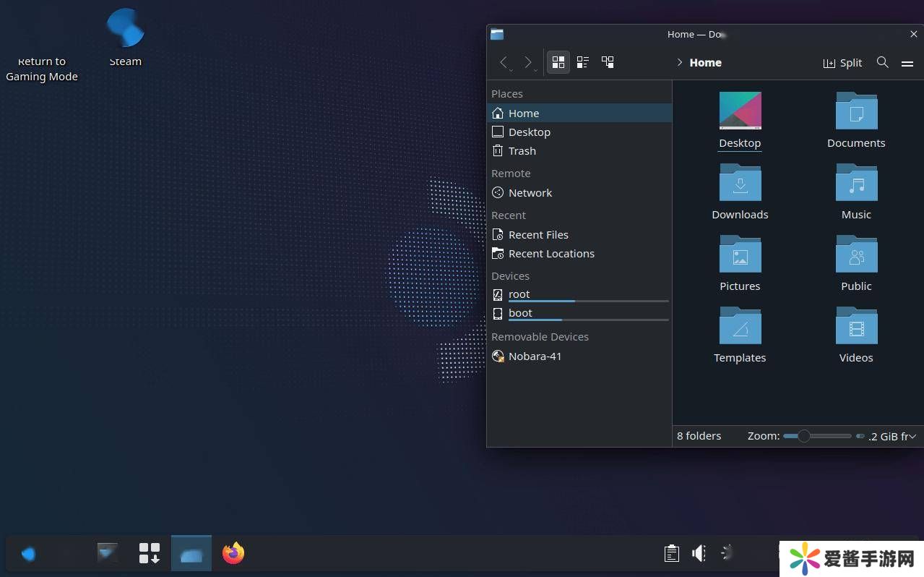Switch to Compact view mode
Image resolution: width=924 pixels, height=577 pixels.
pyautogui.click(x=583, y=62)
